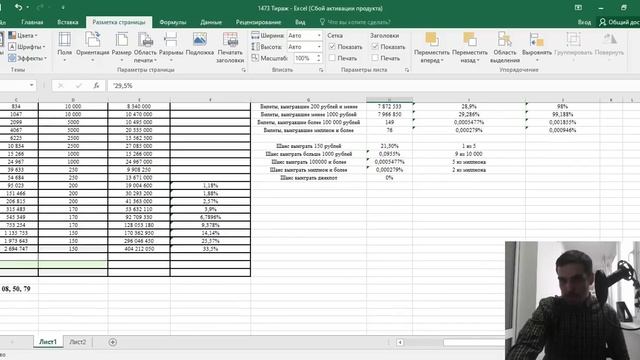Click the Undo arrow in the title bar

pos(18,7)
